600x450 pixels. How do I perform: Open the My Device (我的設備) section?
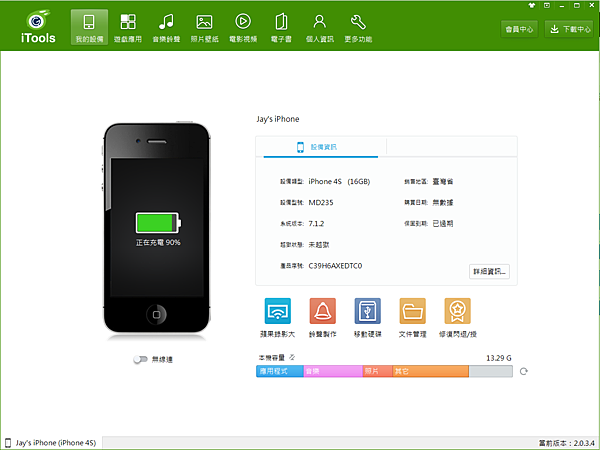pyautogui.click(x=89, y=27)
